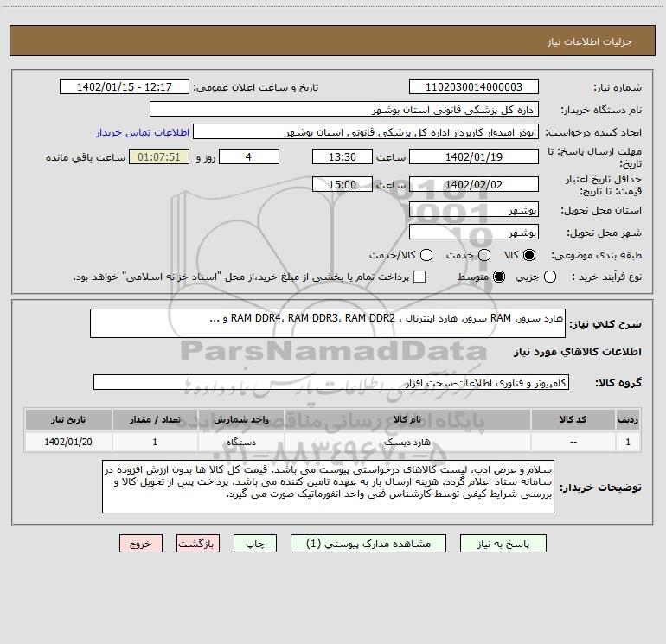Click the ردیف column header
Image resolution: width=666 pixels, height=644 pixels.
[x=628, y=419]
